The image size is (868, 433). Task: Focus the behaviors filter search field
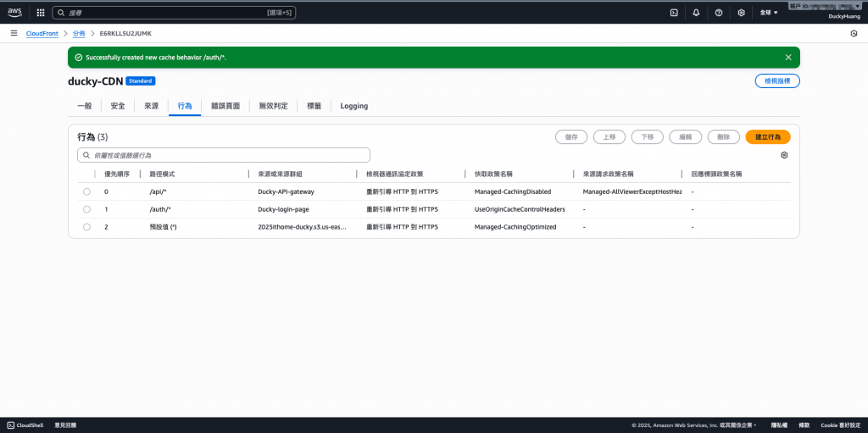pyautogui.click(x=224, y=155)
